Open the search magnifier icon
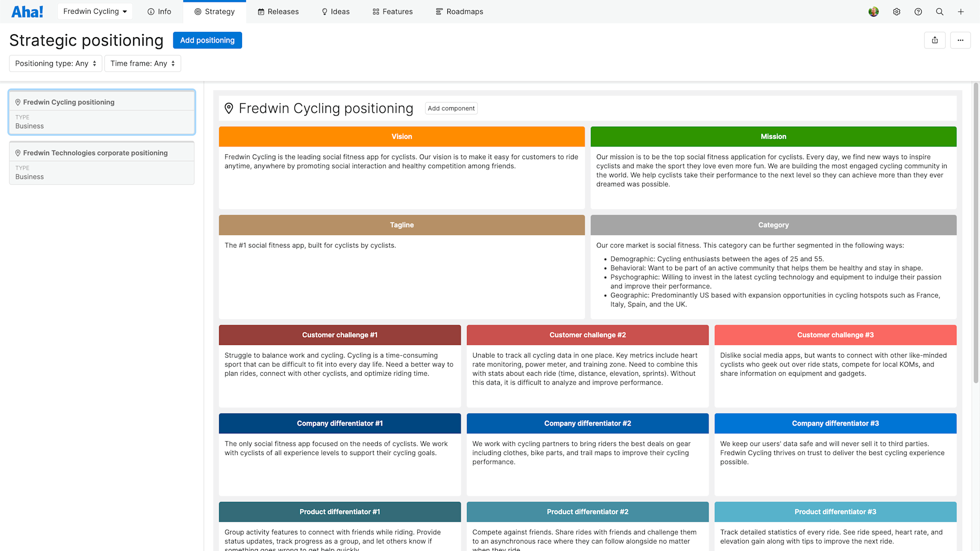 [939, 11]
